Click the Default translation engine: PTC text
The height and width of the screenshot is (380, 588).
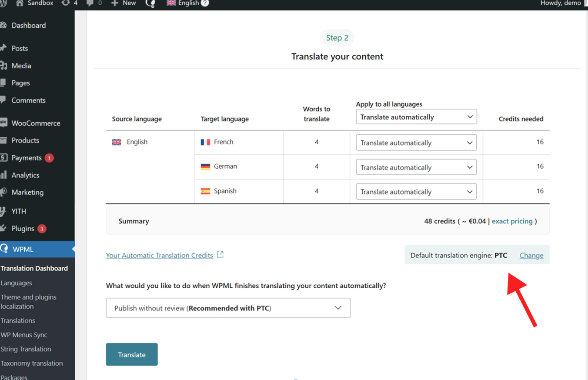tap(459, 255)
